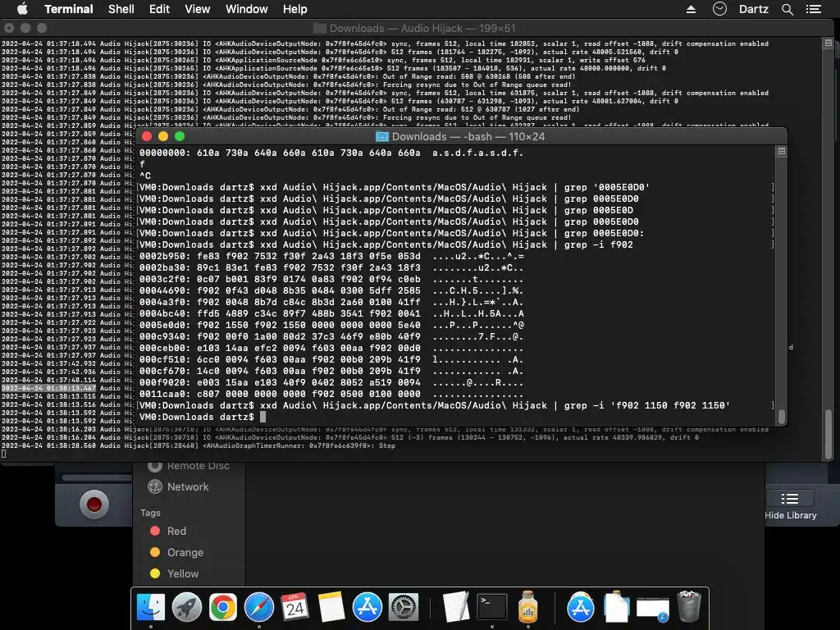
Task: Open Finder from the Dock
Action: click(151, 607)
